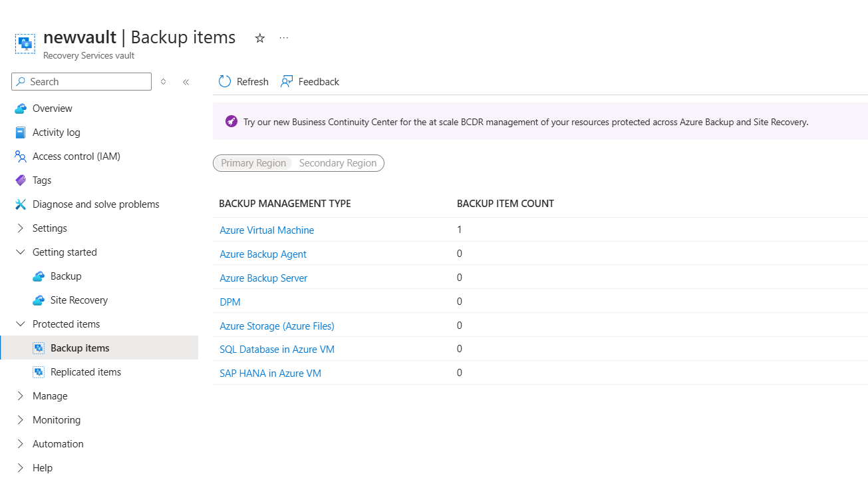Open Overview in the sidebar
Viewport: 868px width, 492px height.
[x=53, y=109]
